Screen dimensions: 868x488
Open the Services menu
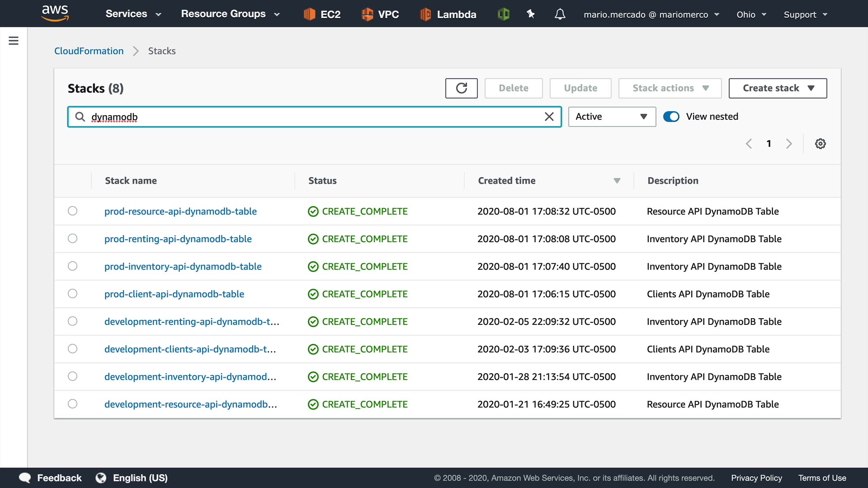133,14
